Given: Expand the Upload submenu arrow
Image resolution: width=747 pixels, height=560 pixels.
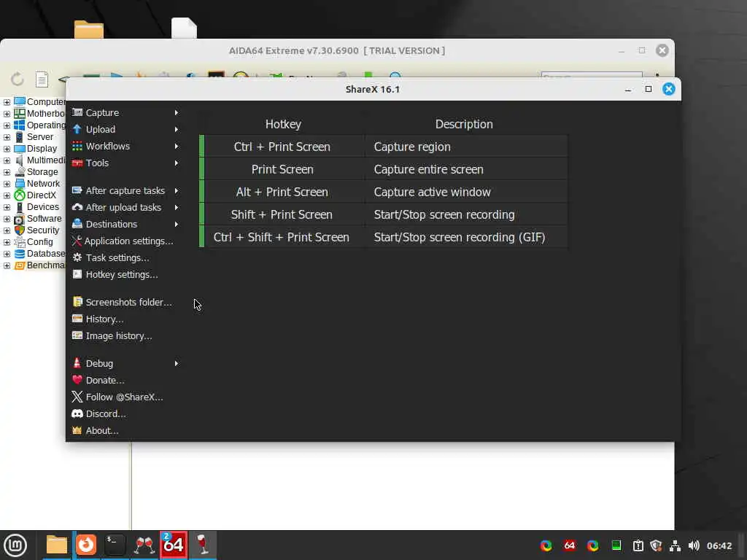Looking at the screenshot, I should click(177, 130).
